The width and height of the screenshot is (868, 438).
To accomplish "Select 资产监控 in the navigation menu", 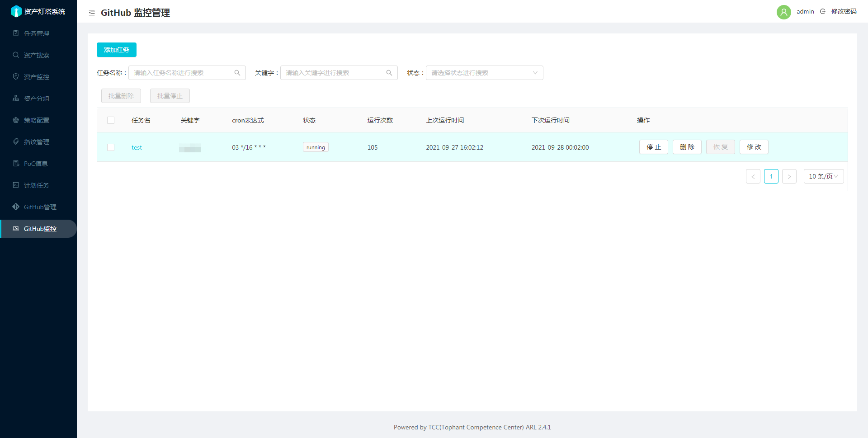I will [36, 76].
